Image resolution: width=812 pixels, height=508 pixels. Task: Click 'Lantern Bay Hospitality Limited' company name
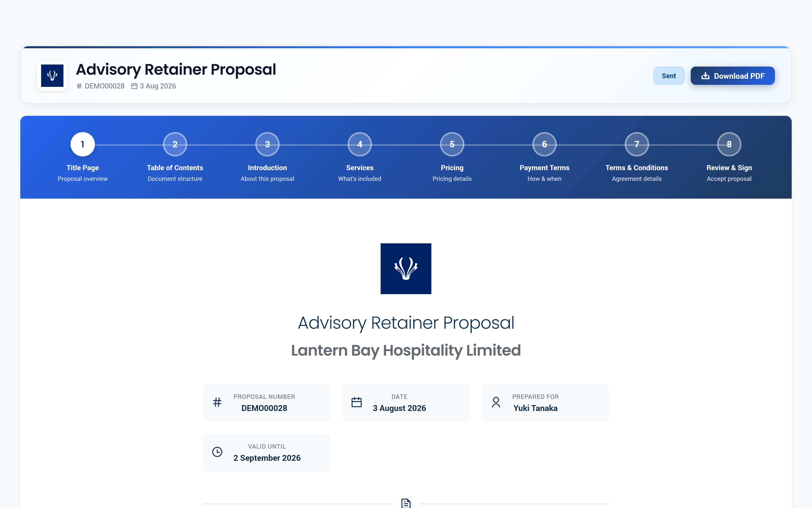[406, 351]
